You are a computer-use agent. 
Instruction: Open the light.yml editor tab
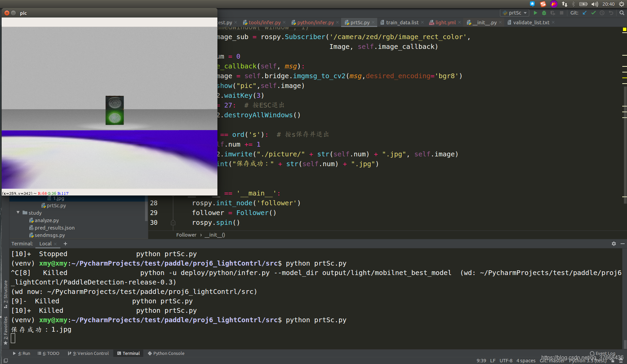pos(445,23)
